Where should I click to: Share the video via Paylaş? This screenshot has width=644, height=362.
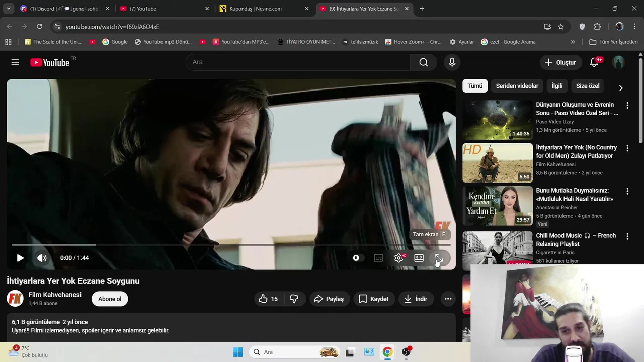329,299
